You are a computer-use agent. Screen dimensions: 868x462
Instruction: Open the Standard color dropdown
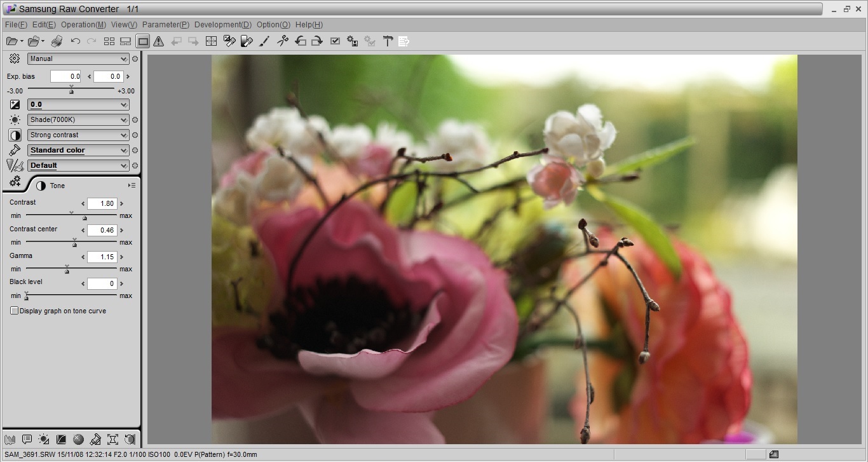pyautogui.click(x=78, y=150)
